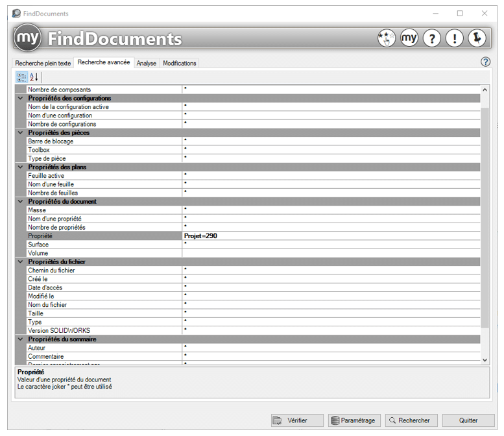Image resolution: width=504 pixels, height=436 pixels.
Task: Click scrollbar down arrow in property grid
Action: tap(485, 360)
